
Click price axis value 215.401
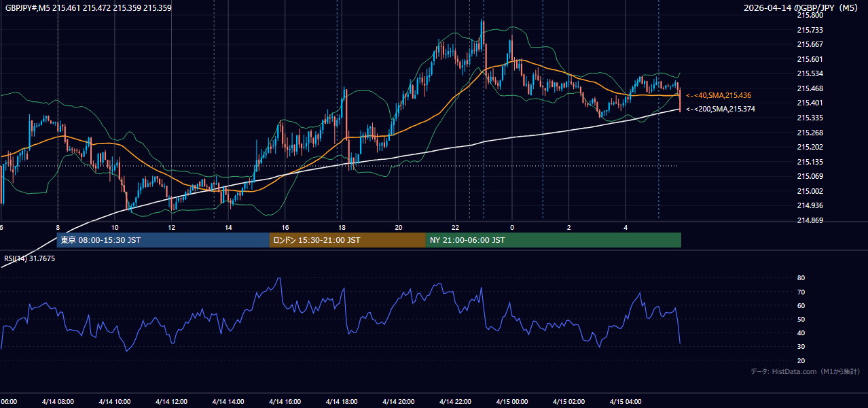coord(809,103)
